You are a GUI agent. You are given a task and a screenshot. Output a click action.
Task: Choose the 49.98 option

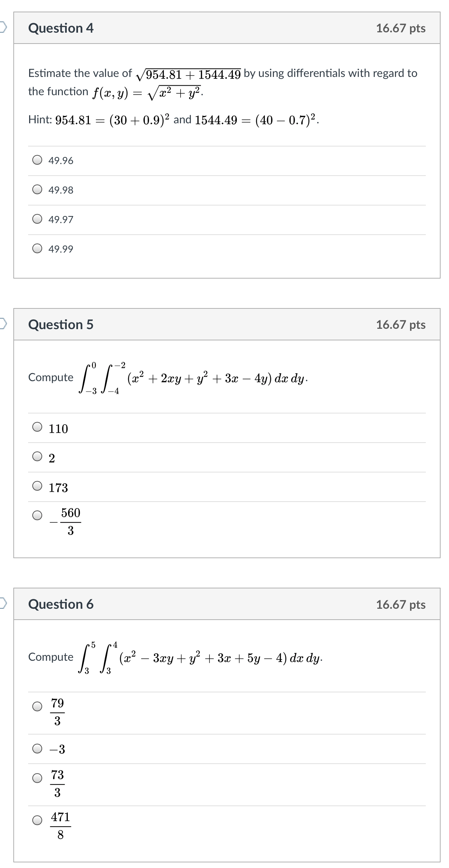pyautogui.click(x=37, y=190)
